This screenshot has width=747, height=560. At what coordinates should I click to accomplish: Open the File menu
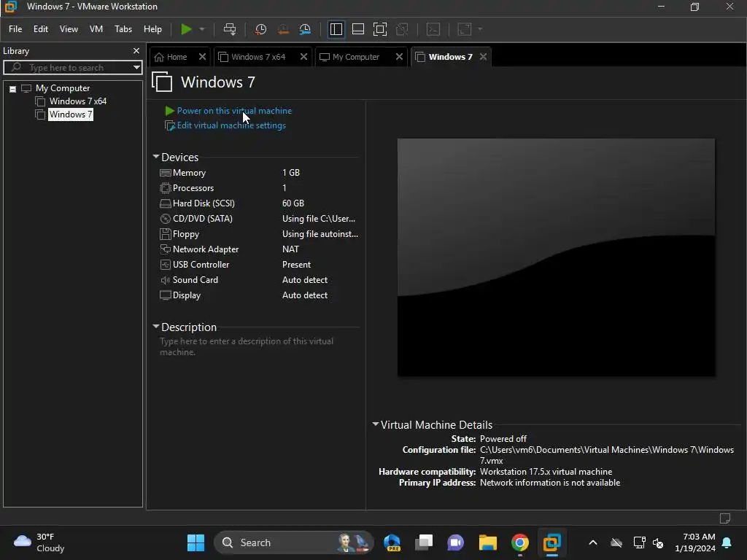(15, 29)
